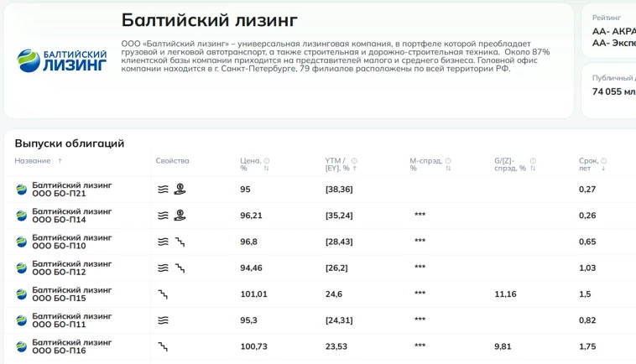Click the issuer logo next to БО-П16
Image resolution: width=636 pixels, height=364 pixels.
pyautogui.click(x=22, y=346)
